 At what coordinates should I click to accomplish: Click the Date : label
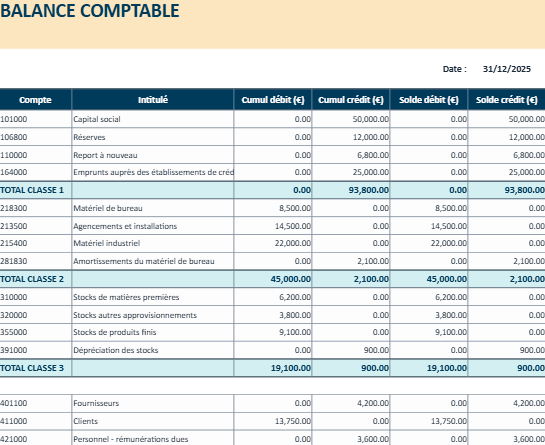(454, 69)
